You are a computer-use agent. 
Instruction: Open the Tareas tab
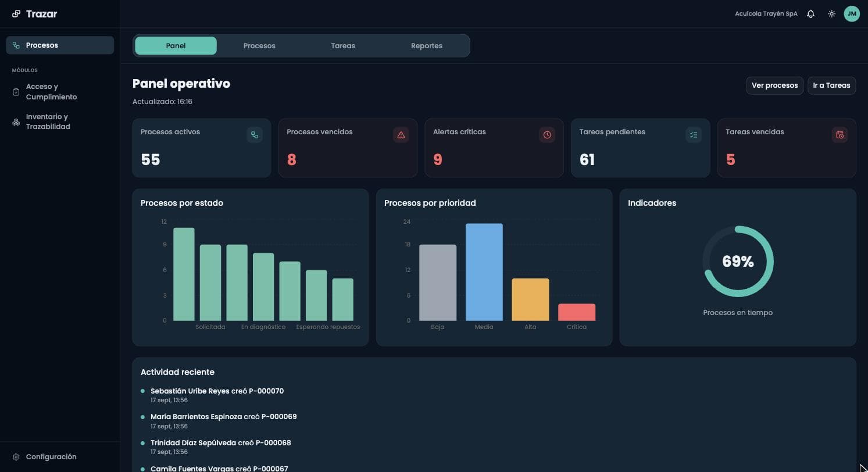tap(343, 46)
